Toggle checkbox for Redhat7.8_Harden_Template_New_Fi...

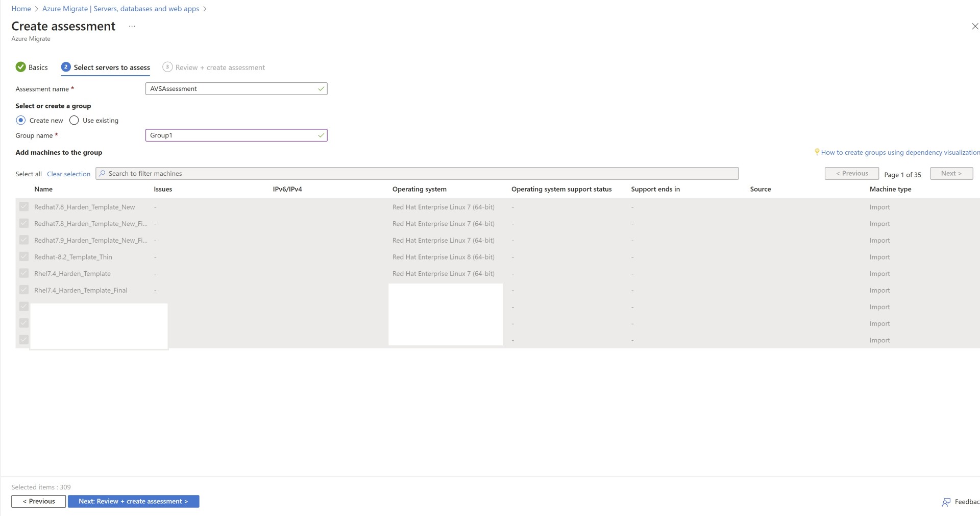click(x=24, y=223)
